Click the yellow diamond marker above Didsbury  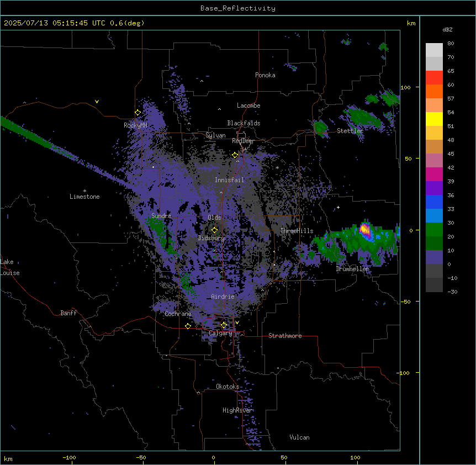tap(215, 230)
